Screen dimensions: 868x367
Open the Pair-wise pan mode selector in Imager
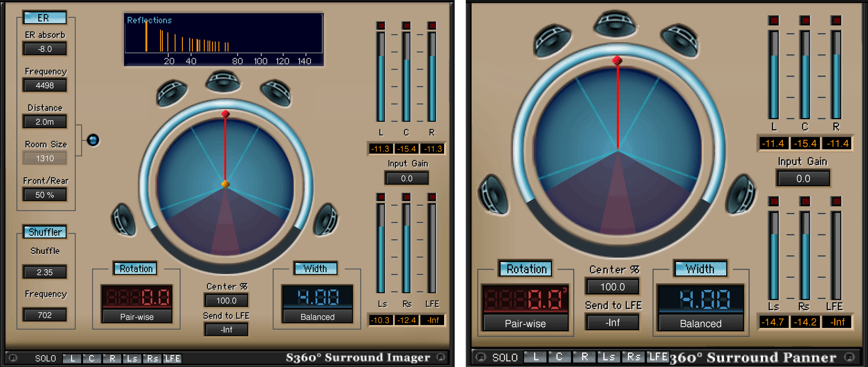(x=137, y=316)
